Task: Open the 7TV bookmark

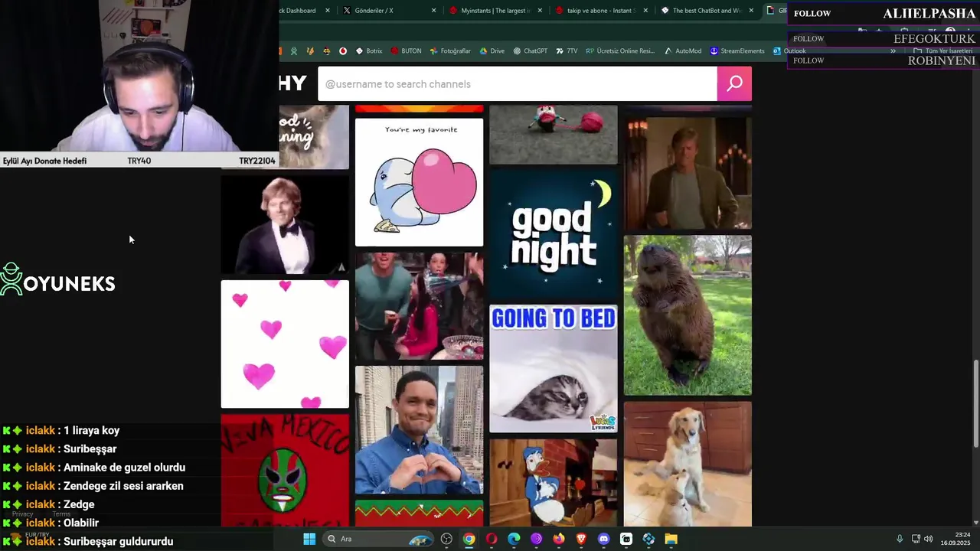Action: pyautogui.click(x=567, y=51)
